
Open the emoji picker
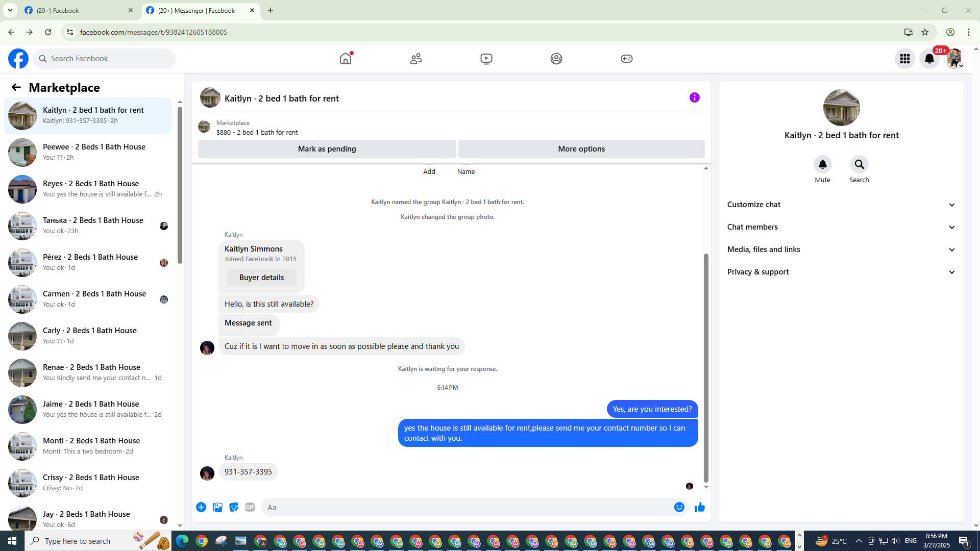tap(679, 507)
